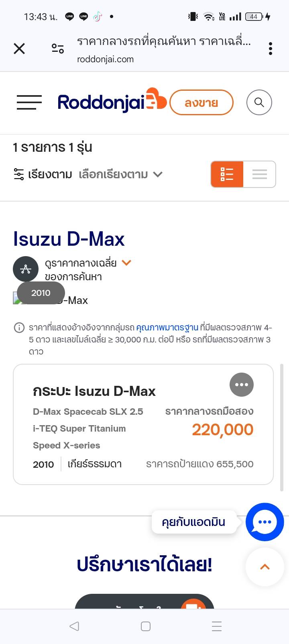Open the browser three-dot overflow menu
This screenshot has width=289, height=644.
click(270, 49)
